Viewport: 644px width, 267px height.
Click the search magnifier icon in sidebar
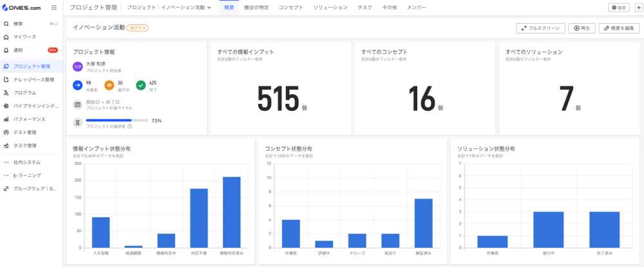point(6,23)
